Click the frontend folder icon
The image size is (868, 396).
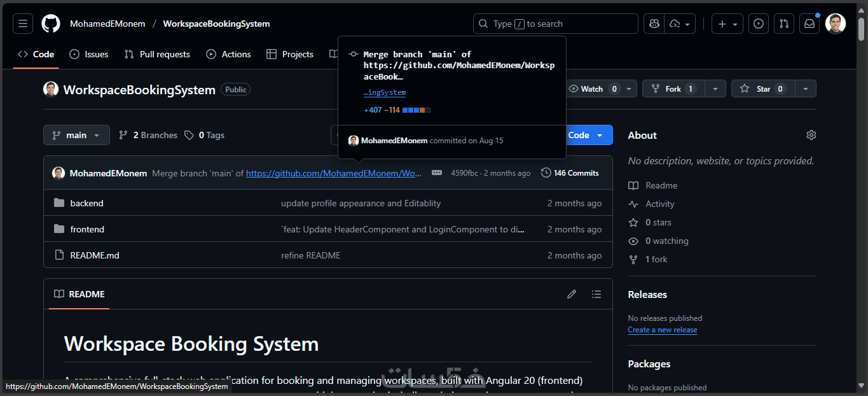(59, 229)
